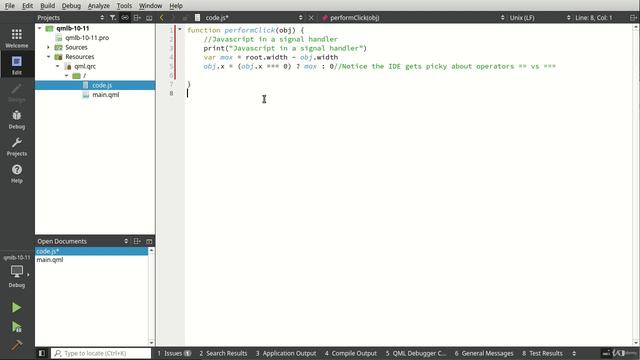Show the Application Output pane
The image size is (640, 360).
click(286, 353)
